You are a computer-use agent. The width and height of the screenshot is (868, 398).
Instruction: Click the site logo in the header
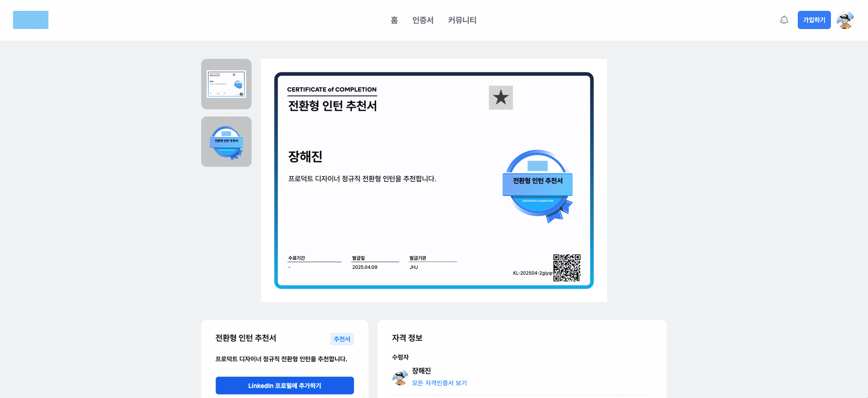coord(31,20)
